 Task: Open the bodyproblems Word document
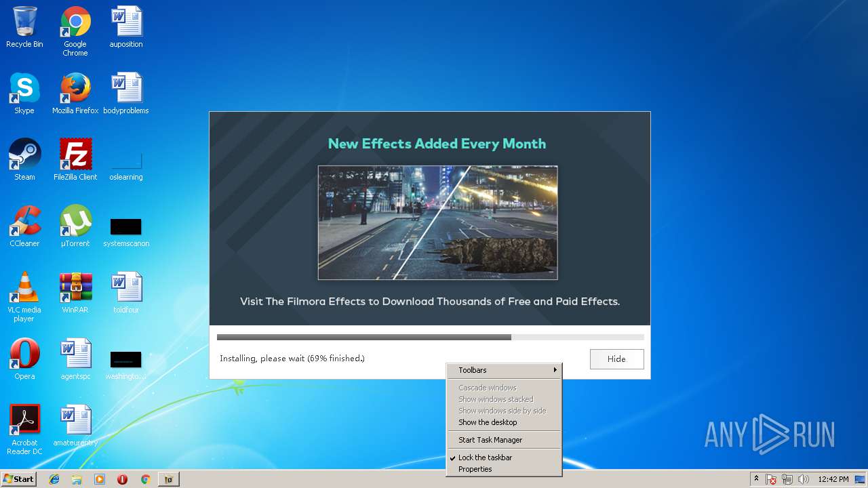(x=126, y=94)
